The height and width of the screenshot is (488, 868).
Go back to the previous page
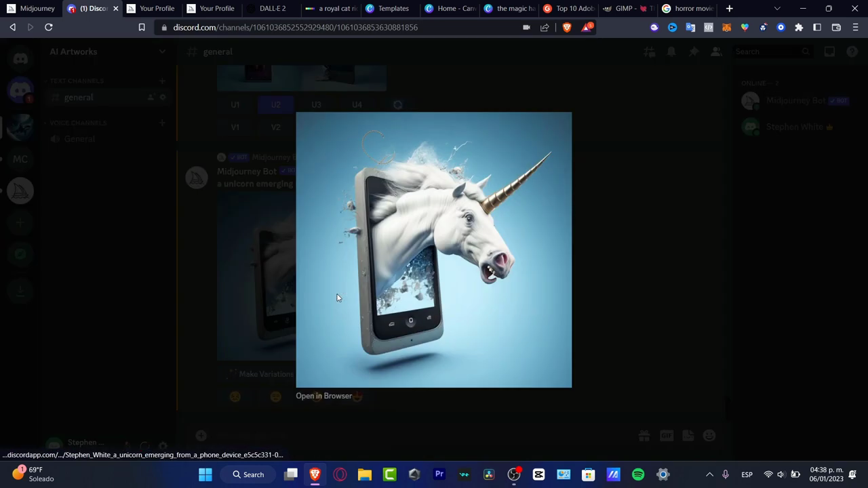13,27
